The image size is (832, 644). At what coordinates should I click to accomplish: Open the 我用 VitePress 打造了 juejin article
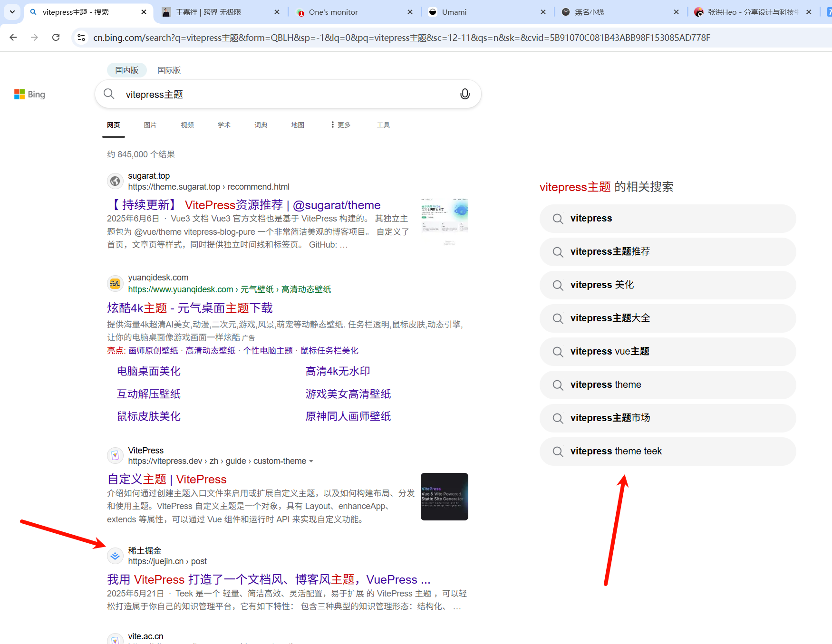269,580
